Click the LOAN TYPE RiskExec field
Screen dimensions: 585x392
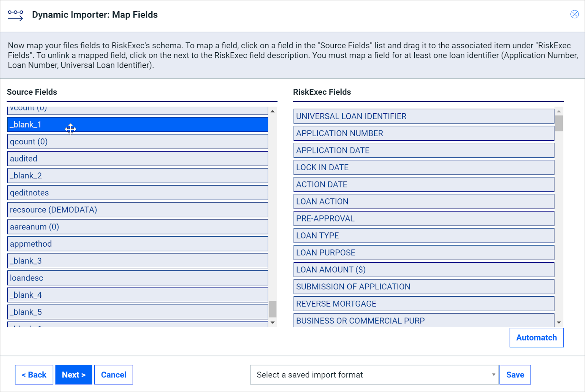point(424,236)
